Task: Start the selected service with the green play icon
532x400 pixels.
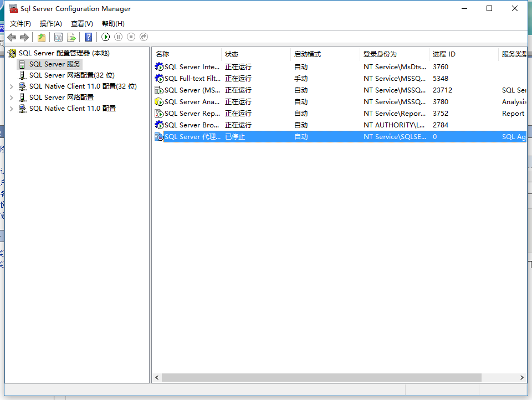Action: (x=105, y=37)
